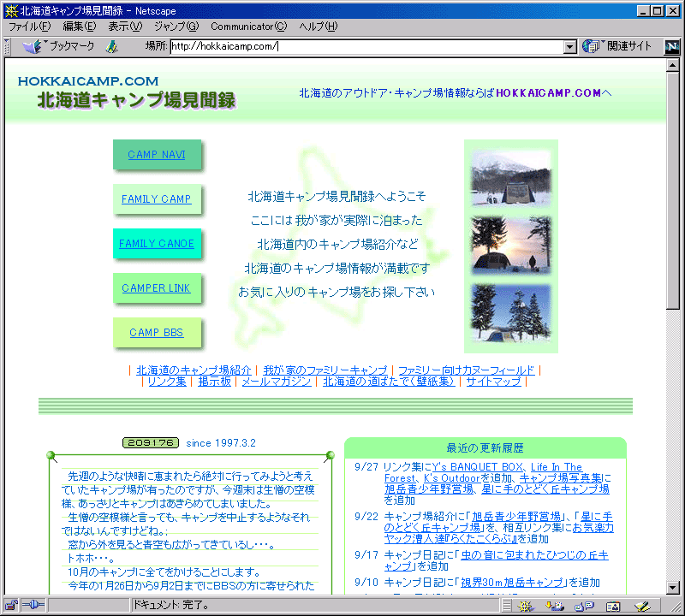Image resolution: width=685 pixels, height=616 pixels.
Task: Open the 旭岳青少年野営場 link in 9/27 entry
Action: tap(429, 489)
